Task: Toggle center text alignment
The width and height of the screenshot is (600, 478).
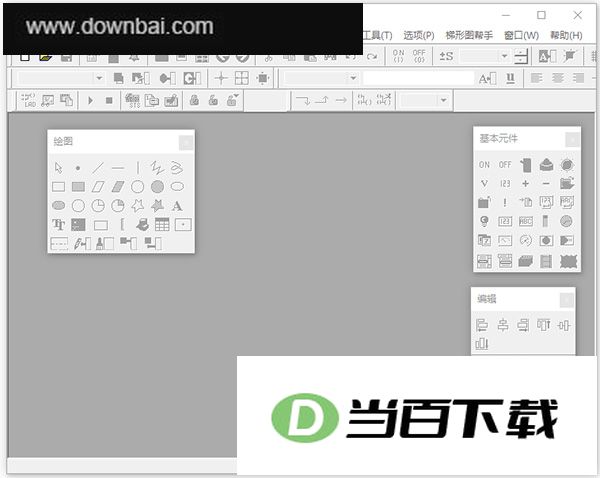Action: tap(558, 78)
